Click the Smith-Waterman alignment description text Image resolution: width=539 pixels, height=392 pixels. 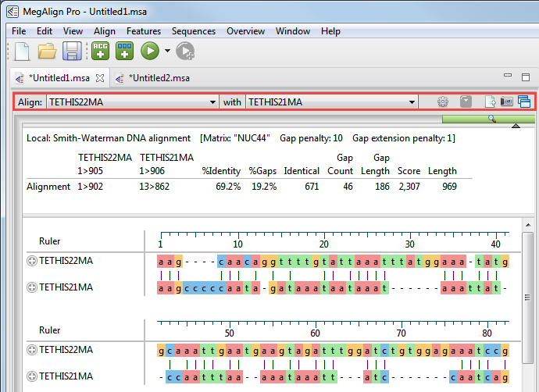[x=109, y=138]
